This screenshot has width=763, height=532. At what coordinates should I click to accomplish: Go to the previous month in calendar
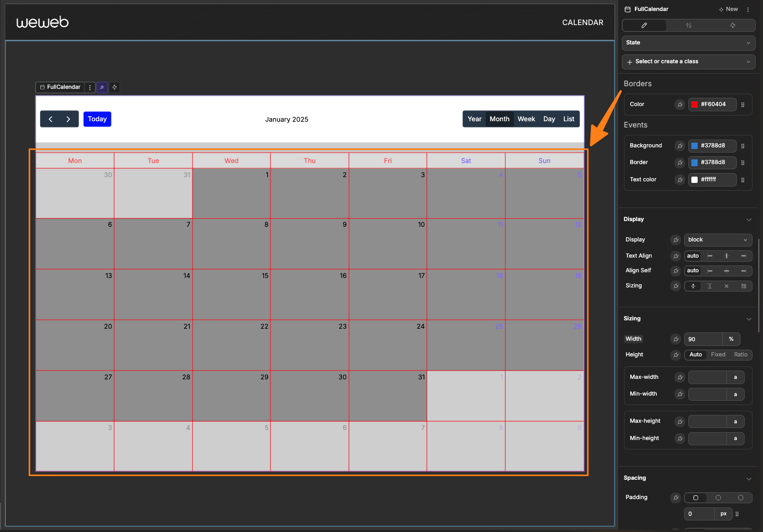[x=51, y=119]
